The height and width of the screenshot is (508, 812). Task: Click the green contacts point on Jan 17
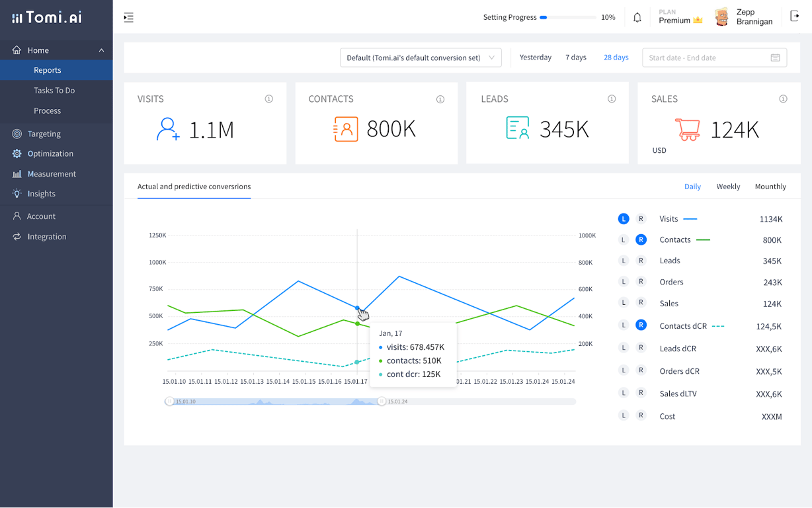point(358,323)
